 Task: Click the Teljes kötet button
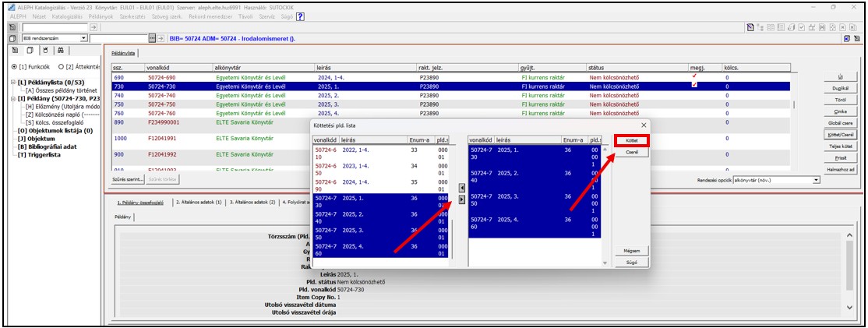[840, 146]
